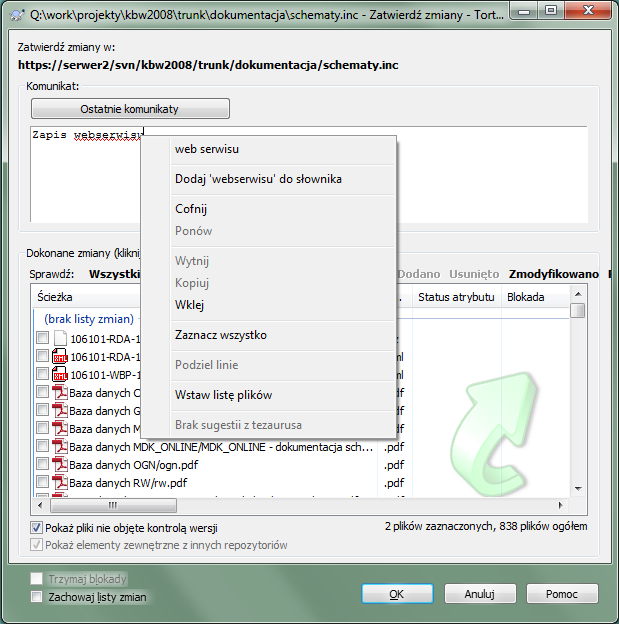Click PDF icon beside Baza danych RW/rw.pdf
Viewport: 619px width, 624px height.
pyautogui.click(x=60, y=482)
